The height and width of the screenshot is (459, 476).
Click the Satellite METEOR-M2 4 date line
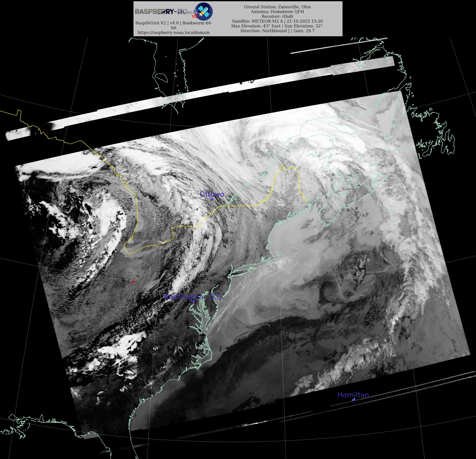click(x=277, y=21)
